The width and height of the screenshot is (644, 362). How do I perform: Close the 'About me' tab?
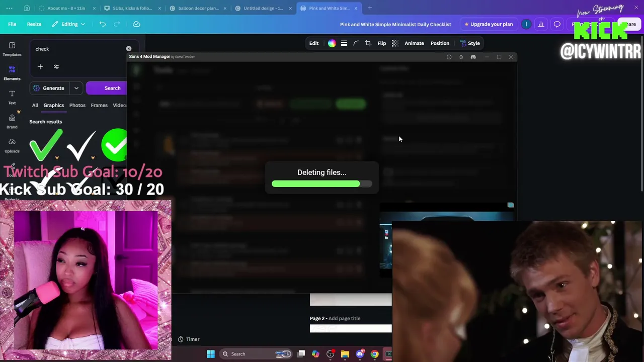94,8
